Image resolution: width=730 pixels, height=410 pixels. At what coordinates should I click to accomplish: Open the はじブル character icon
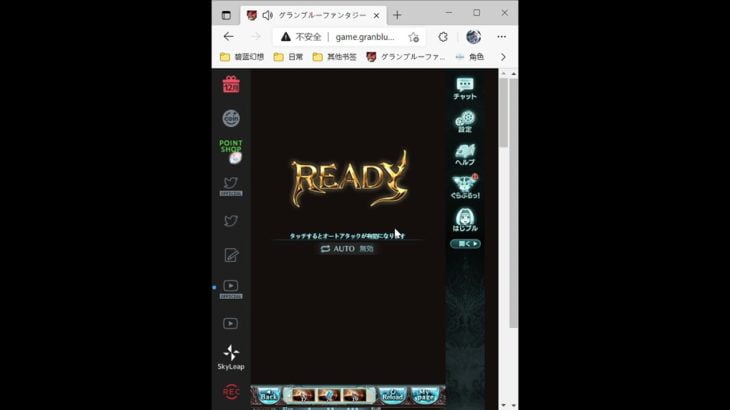pyautogui.click(x=465, y=220)
